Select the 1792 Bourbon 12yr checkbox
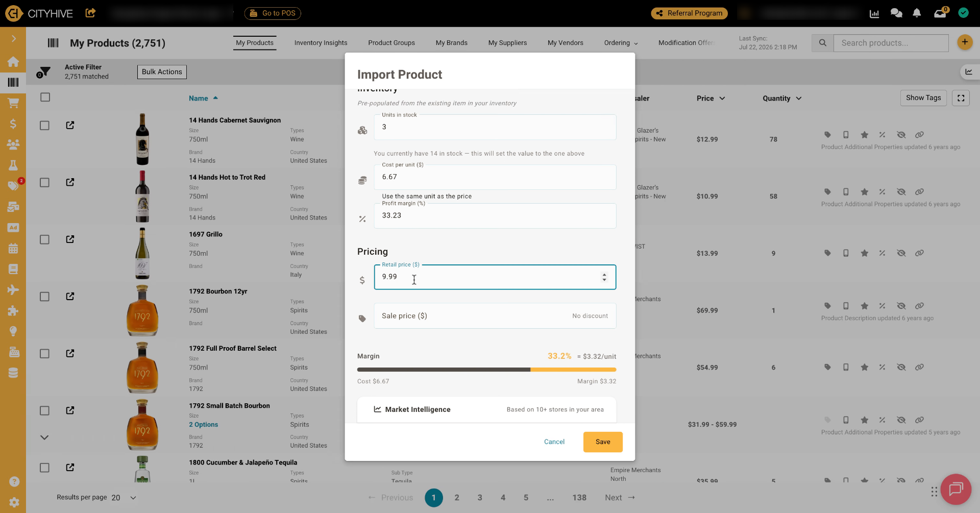The width and height of the screenshot is (980, 513). point(45,297)
